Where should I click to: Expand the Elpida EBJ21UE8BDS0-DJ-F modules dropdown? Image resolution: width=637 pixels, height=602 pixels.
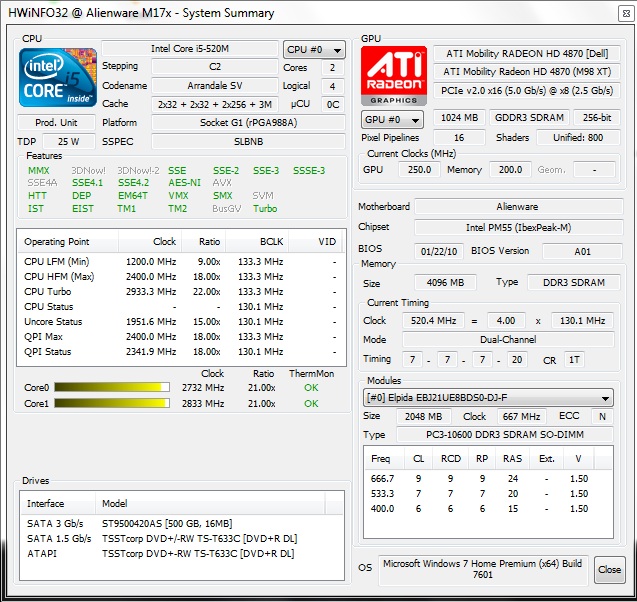488,398
